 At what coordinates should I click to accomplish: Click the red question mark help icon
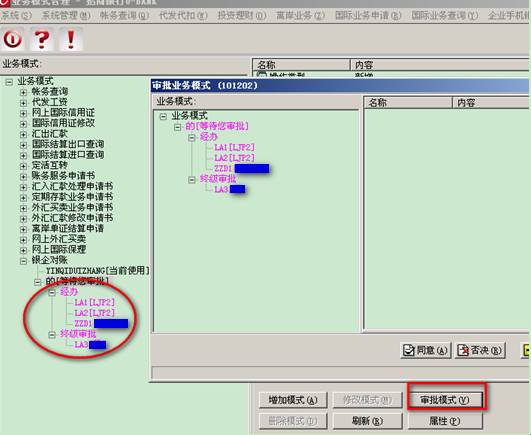point(42,39)
